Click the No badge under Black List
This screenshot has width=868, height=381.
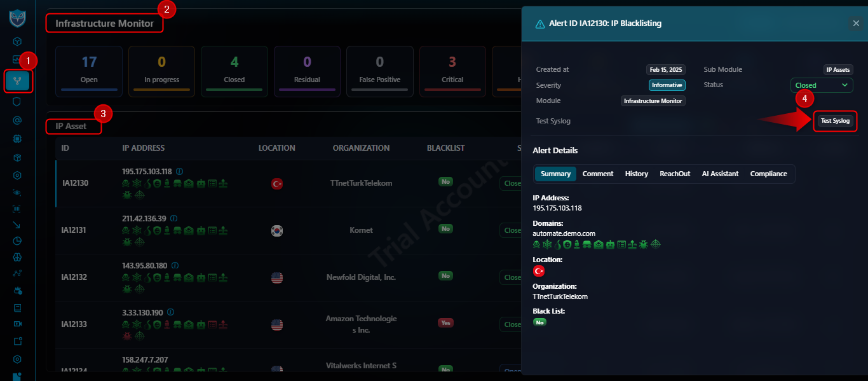point(539,322)
